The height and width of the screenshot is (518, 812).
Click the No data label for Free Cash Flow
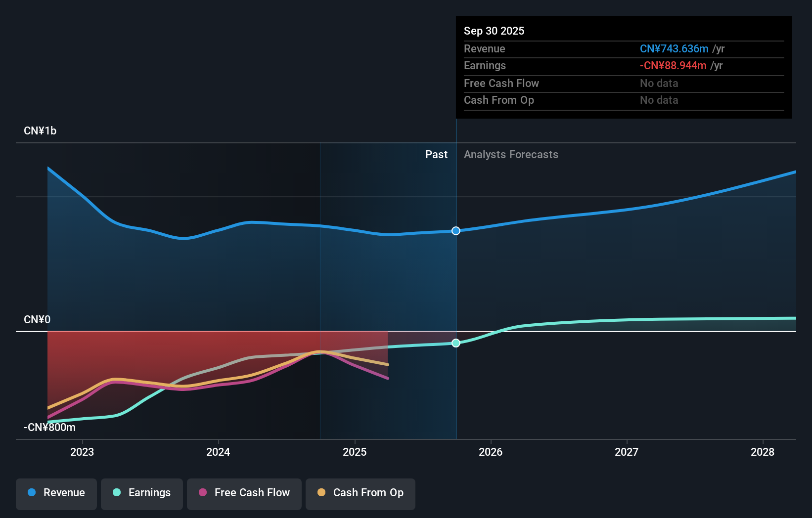coord(659,83)
